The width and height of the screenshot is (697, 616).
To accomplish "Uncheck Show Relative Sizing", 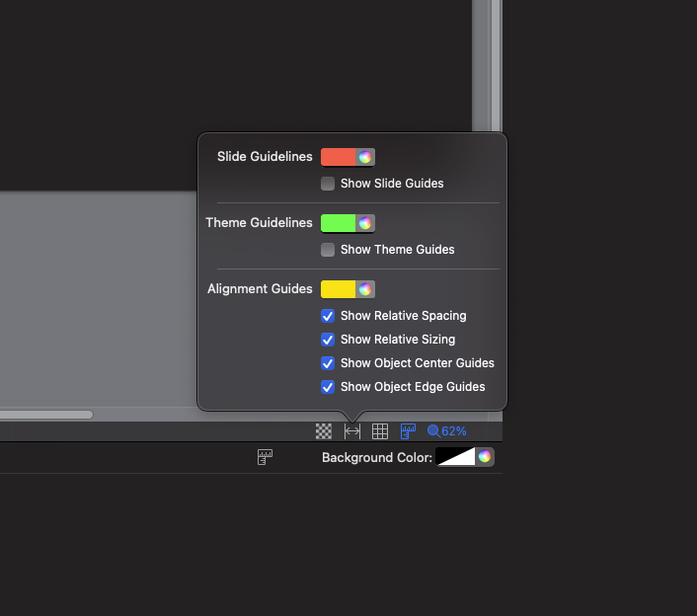I will 328,340.
